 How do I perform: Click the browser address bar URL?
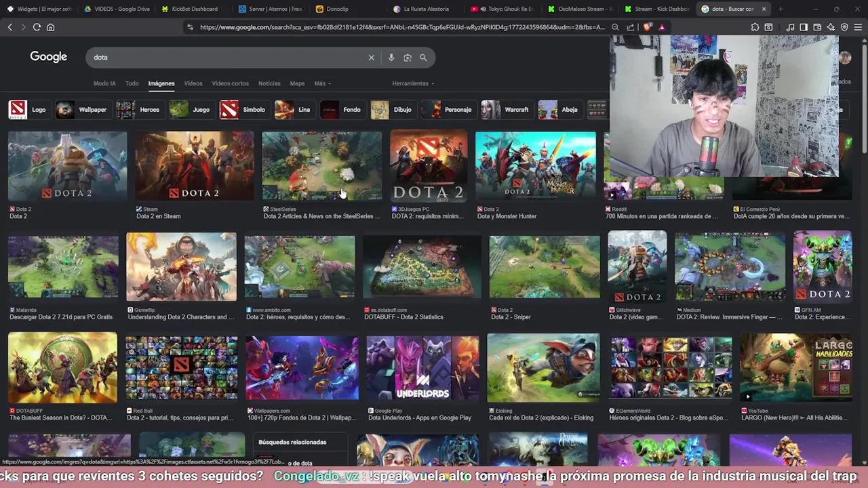click(402, 27)
